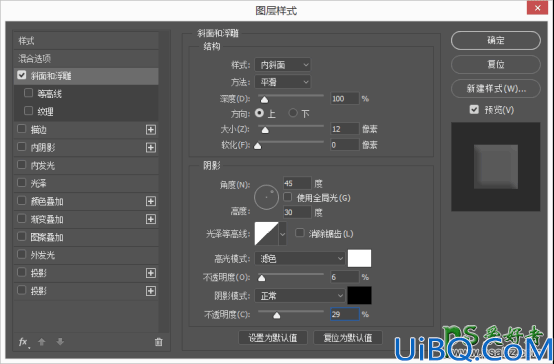This screenshot has height=364, width=554.
Task: Click the 复位 button
Action: [496, 64]
